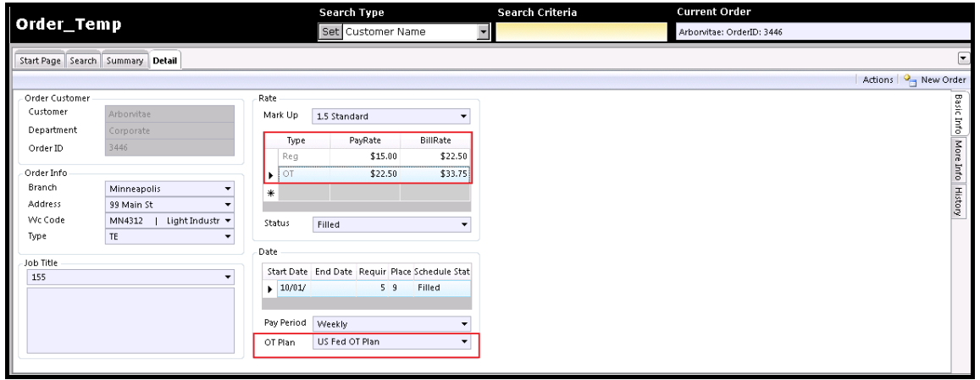Open the Status dropdown showing Filled

click(463, 225)
